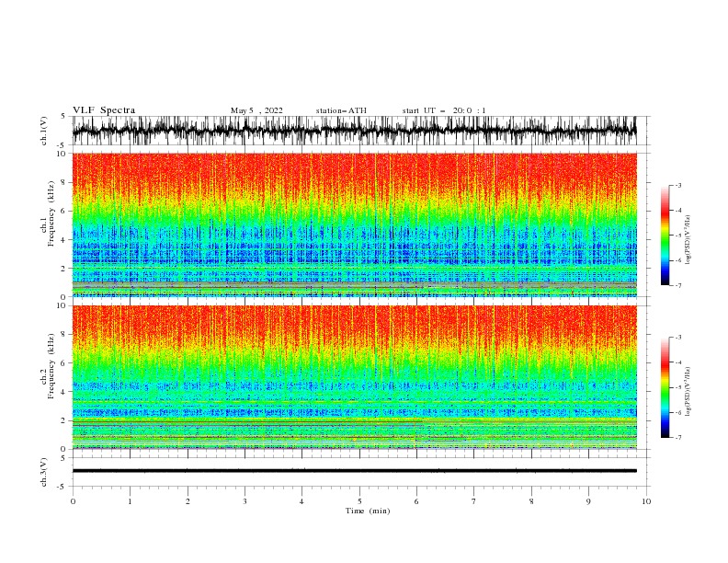728x563 pixels.
Task: Click time axis tick label "2"
Action: (188, 501)
